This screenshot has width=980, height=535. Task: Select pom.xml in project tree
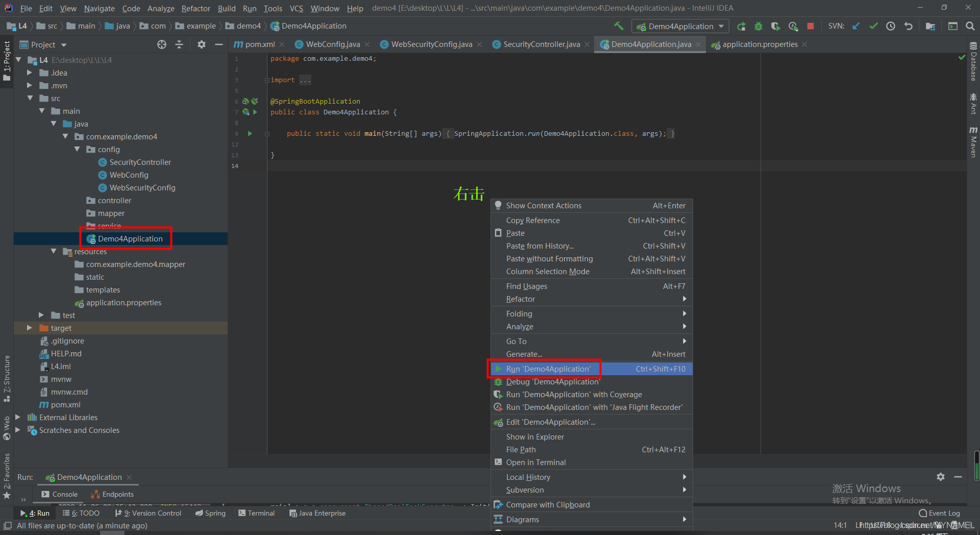click(x=60, y=404)
